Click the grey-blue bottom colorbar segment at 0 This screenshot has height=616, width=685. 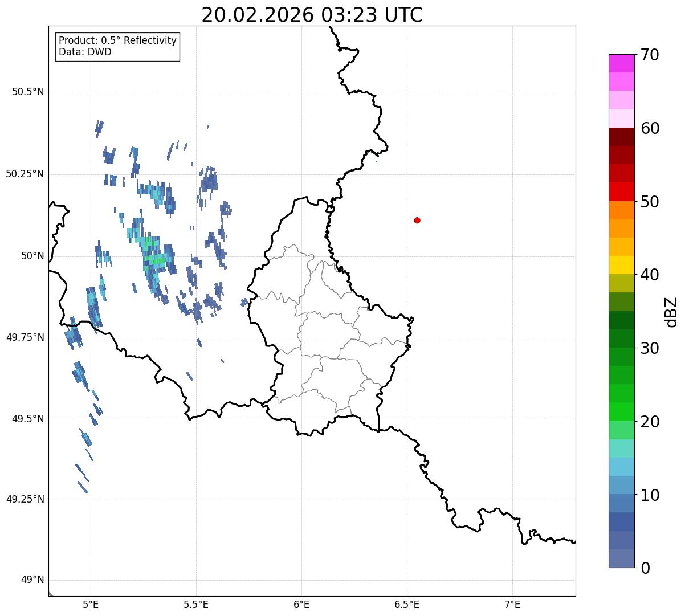coord(621,558)
